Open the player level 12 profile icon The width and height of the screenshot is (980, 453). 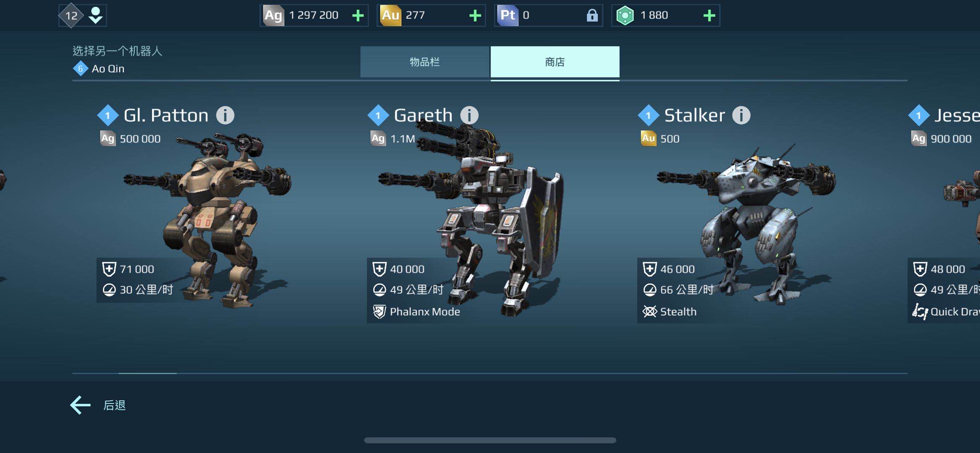pyautogui.click(x=83, y=16)
